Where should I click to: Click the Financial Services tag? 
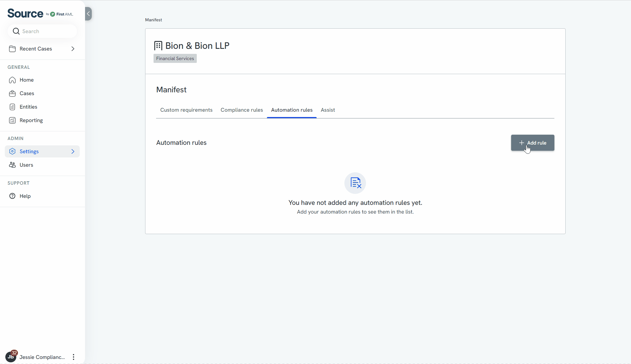(x=175, y=59)
